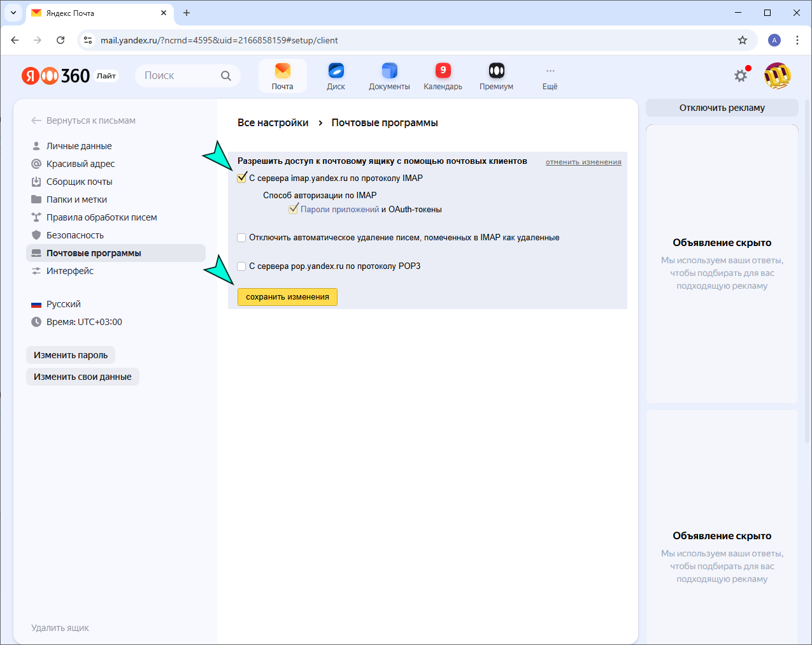The height and width of the screenshot is (645, 812).
Task: Open the browser tab search chevron
Action: [13, 13]
